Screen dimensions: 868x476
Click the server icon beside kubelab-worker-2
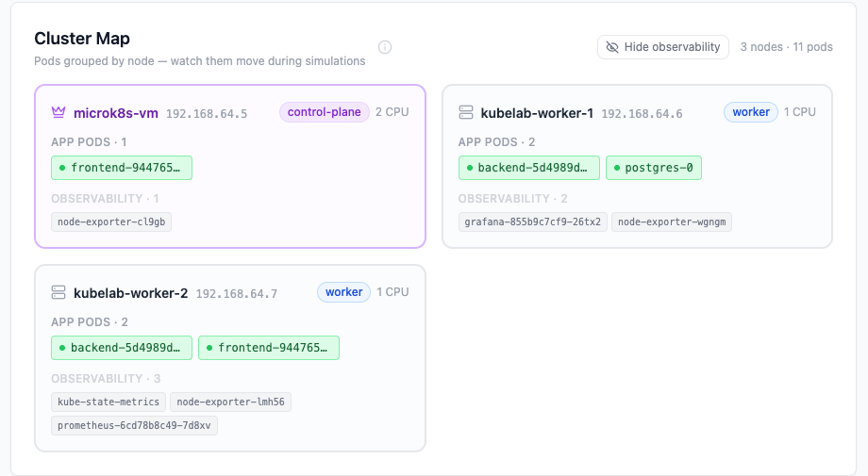click(x=58, y=293)
